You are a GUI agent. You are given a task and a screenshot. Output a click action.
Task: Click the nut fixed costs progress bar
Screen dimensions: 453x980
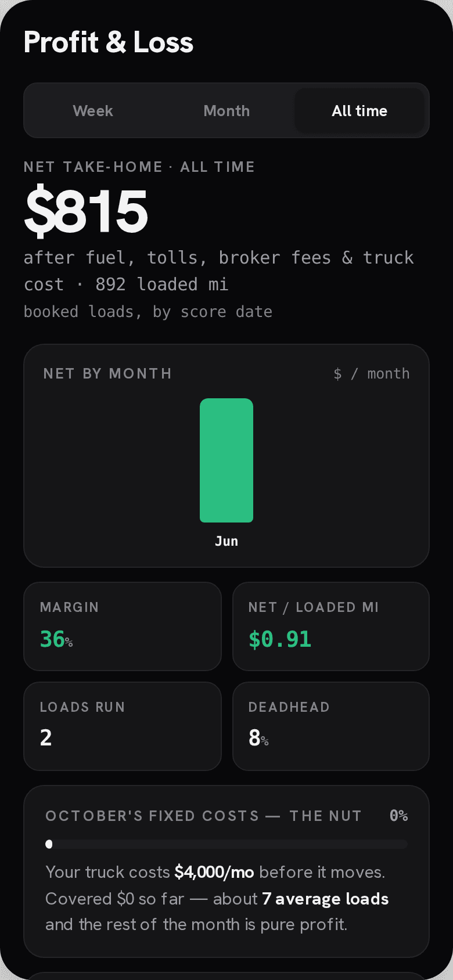point(227,844)
